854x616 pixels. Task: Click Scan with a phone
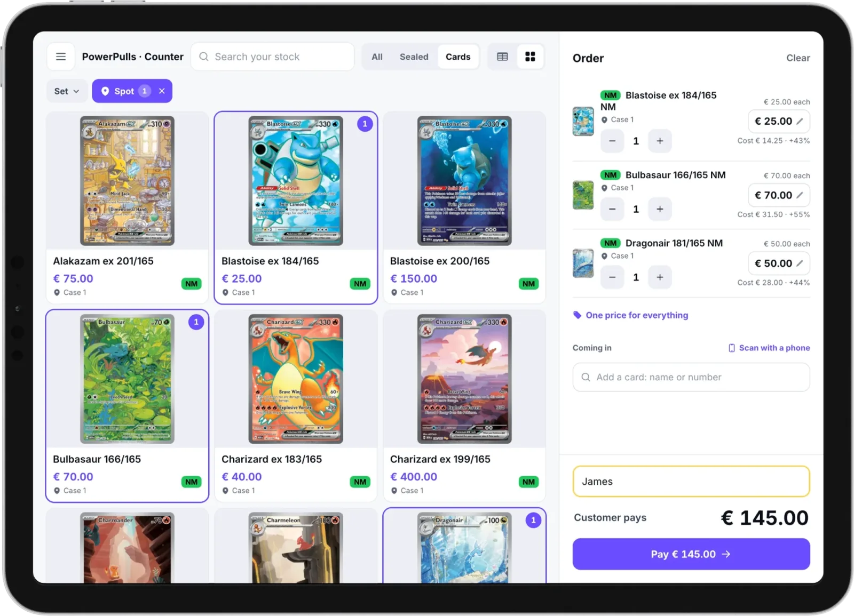pos(769,348)
